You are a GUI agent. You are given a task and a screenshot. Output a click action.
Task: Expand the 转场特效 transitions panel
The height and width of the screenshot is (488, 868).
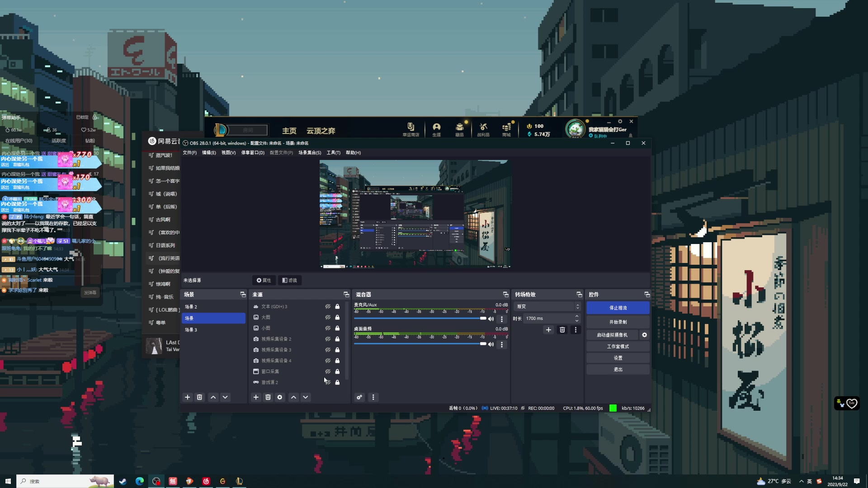(578, 294)
